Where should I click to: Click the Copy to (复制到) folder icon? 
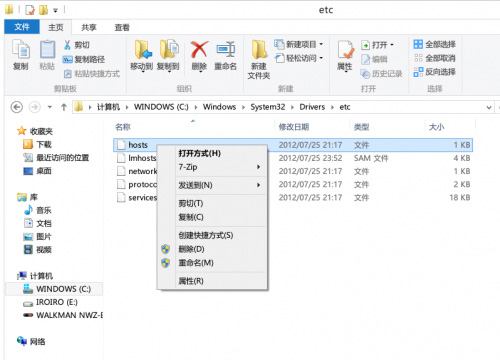point(169,49)
